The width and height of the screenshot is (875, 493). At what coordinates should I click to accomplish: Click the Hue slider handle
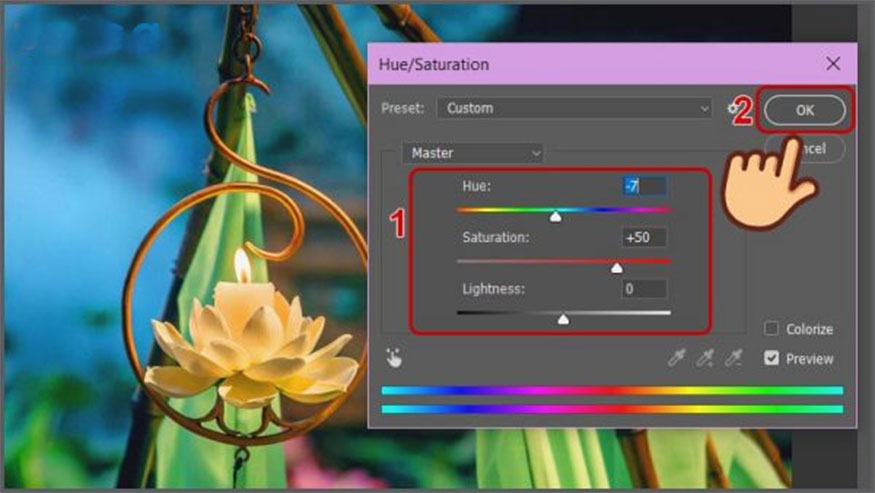coord(555,217)
